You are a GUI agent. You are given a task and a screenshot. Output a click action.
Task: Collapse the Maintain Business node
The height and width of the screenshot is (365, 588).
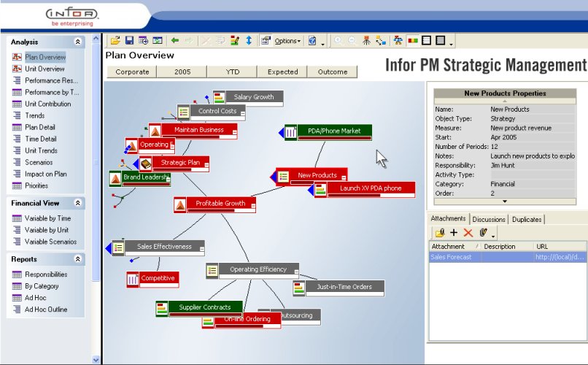click(235, 132)
